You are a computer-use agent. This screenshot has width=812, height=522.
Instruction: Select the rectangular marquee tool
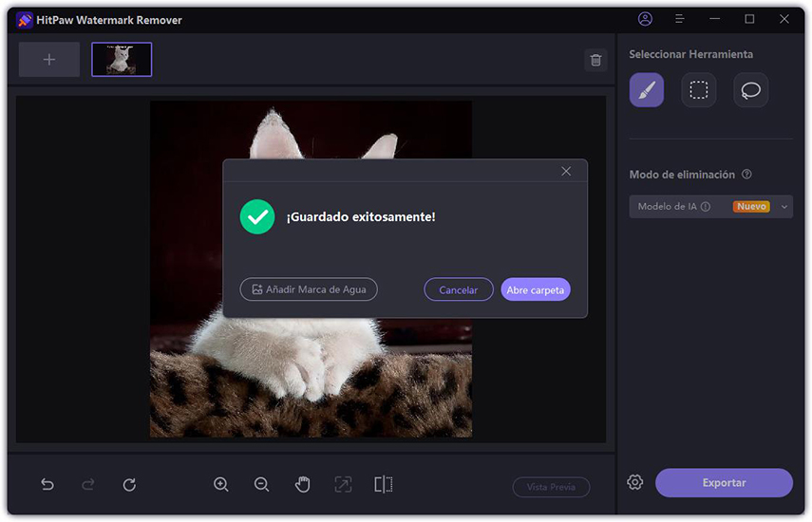point(699,90)
